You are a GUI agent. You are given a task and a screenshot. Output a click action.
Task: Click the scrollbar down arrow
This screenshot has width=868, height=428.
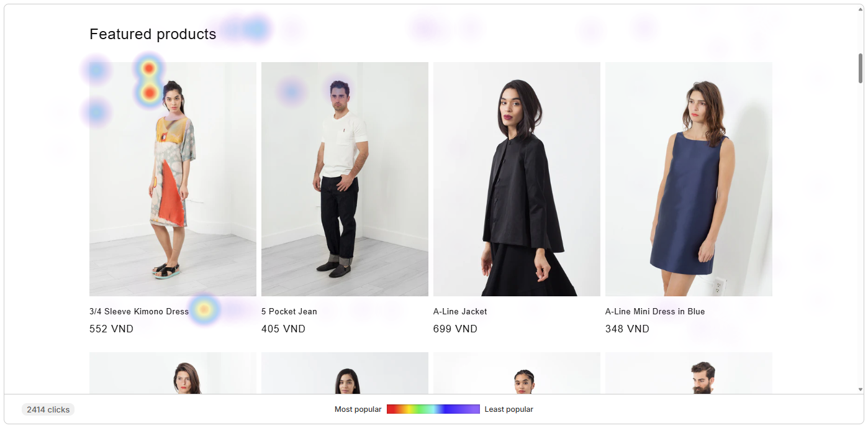click(860, 389)
